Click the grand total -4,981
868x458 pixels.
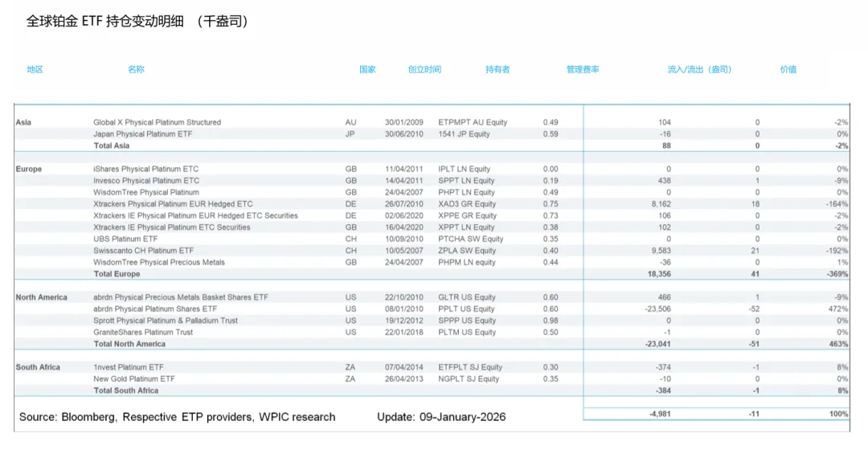click(659, 414)
